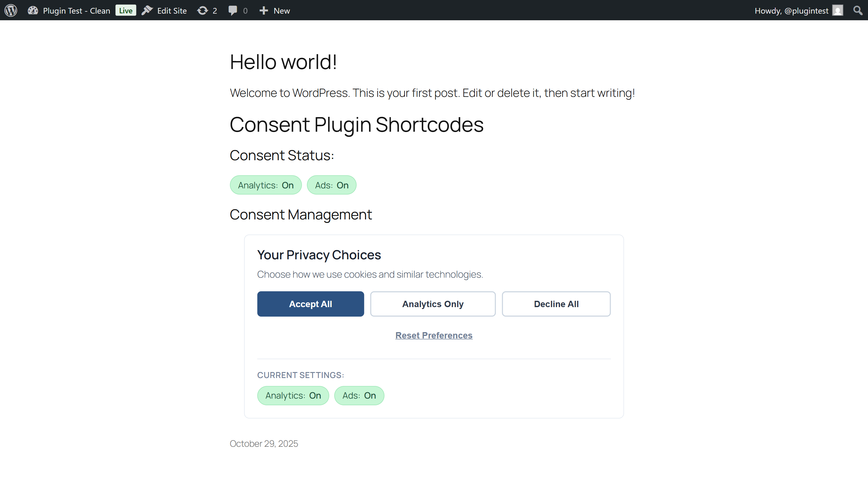Screen dimensions: 868x486
Task: Click the October 29, 2025 date link
Action: tap(264, 444)
